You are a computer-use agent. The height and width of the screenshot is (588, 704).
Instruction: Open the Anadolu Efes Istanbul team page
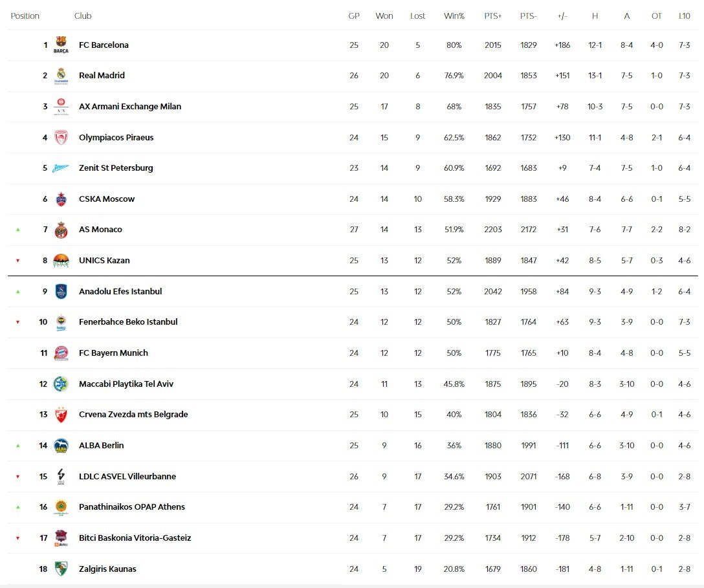click(120, 292)
